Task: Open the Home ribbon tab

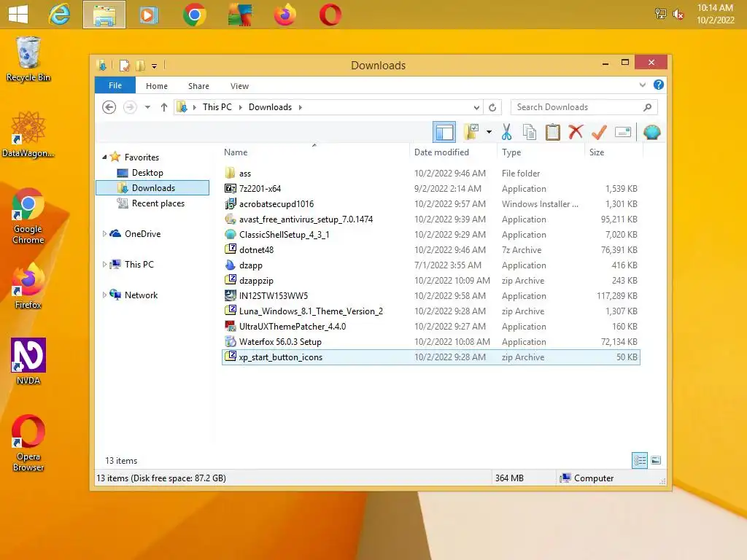Action: click(157, 86)
